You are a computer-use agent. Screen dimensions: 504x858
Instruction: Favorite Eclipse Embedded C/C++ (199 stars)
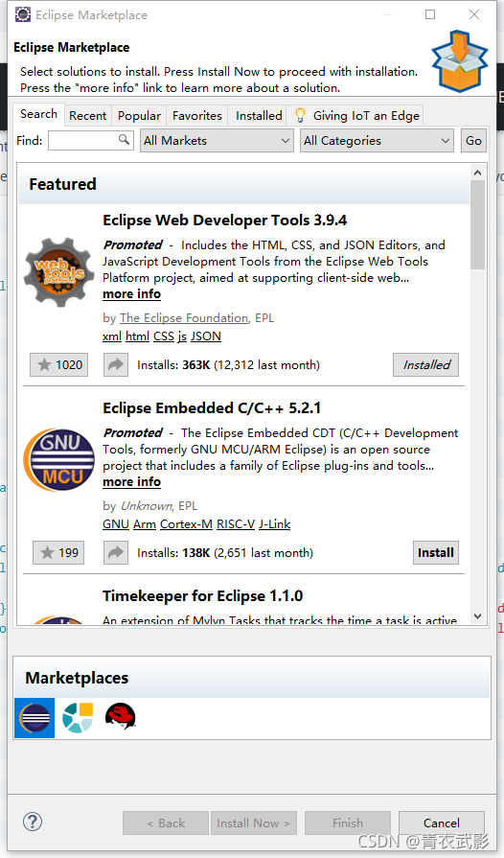(x=59, y=552)
